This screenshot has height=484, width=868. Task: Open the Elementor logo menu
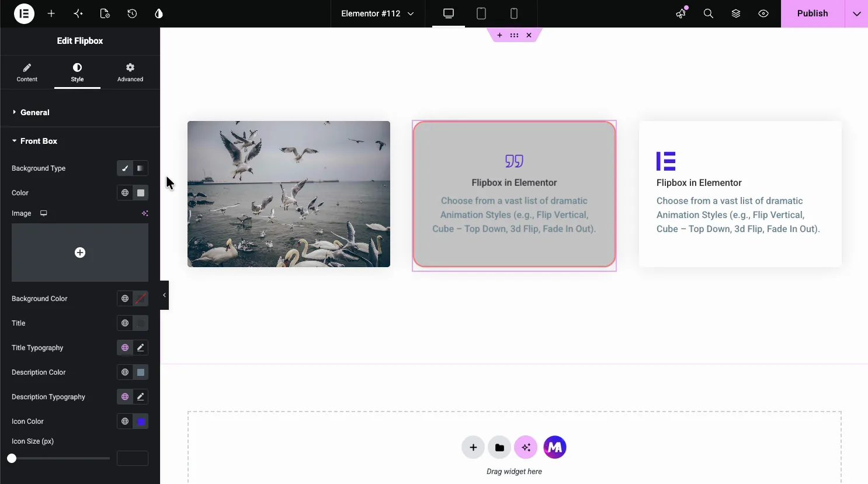pyautogui.click(x=24, y=13)
